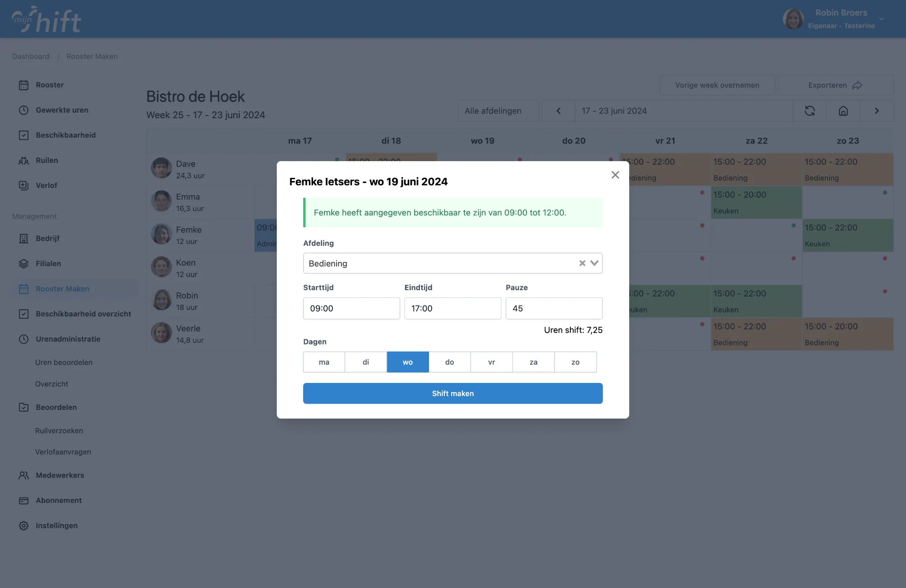Jump to current week home icon
906x588 pixels.
[x=843, y=111]
